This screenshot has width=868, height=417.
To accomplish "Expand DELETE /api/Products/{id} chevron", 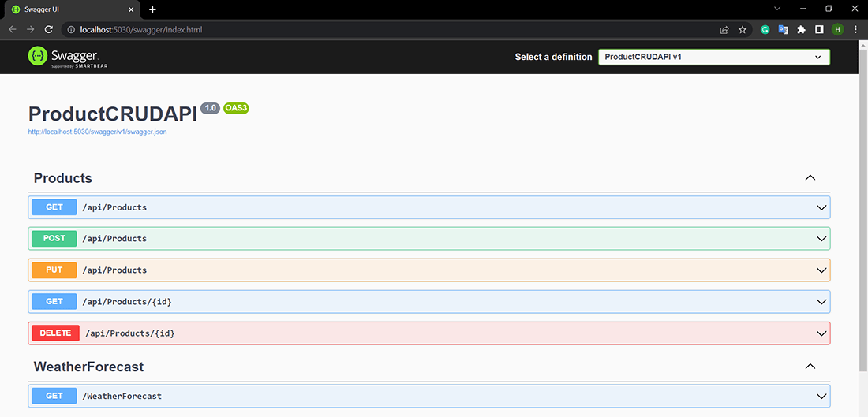I will pos(821,333).
